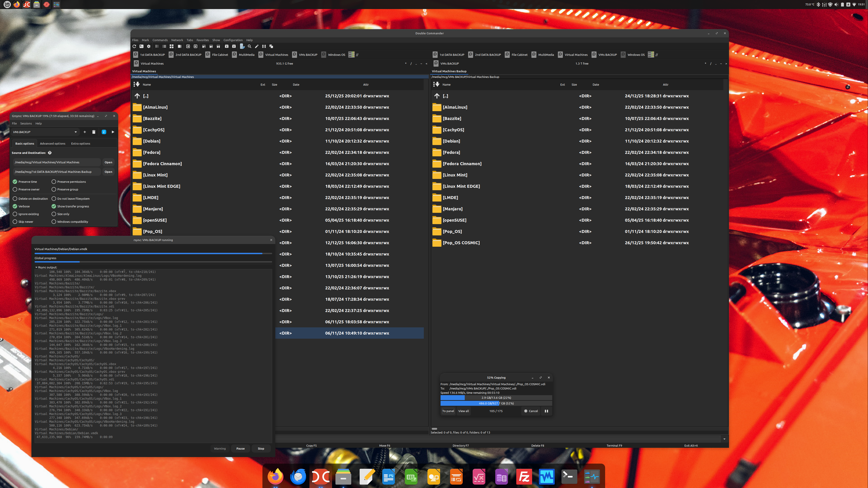Click the thumbnails view grid icon

click(172, 47)
